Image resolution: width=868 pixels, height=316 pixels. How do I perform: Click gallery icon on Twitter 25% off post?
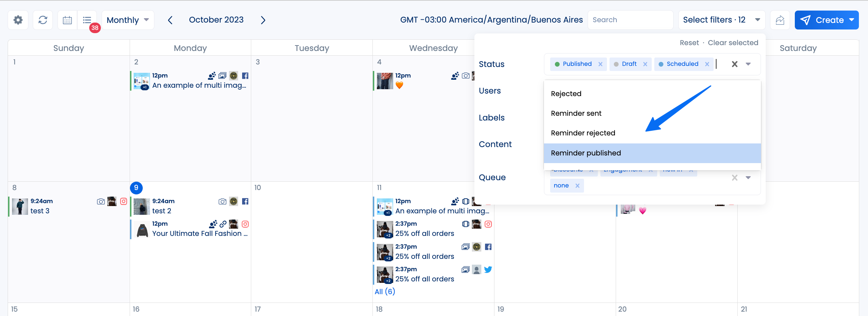coord(466,269)
